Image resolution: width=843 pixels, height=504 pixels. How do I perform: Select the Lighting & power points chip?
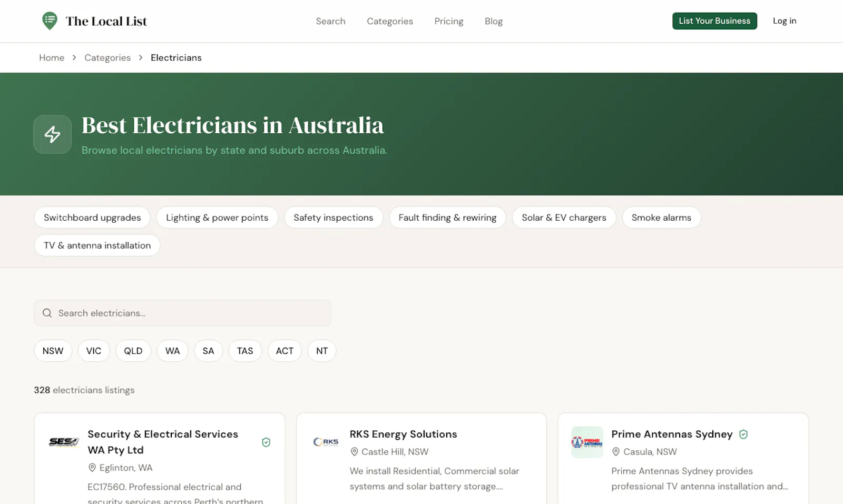coord(217,218)
